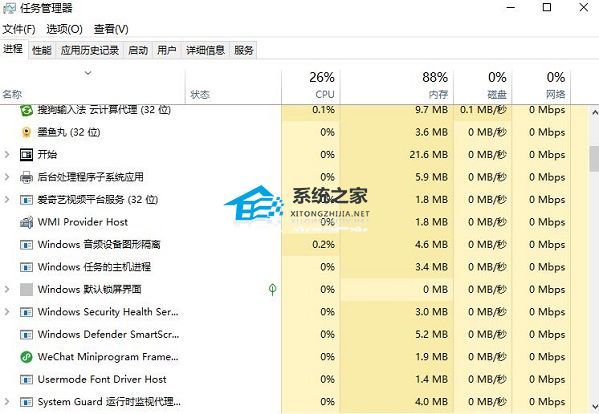Switch to the 进程 tab
This screenshot has width=599, height=414.
click(13, 49)
